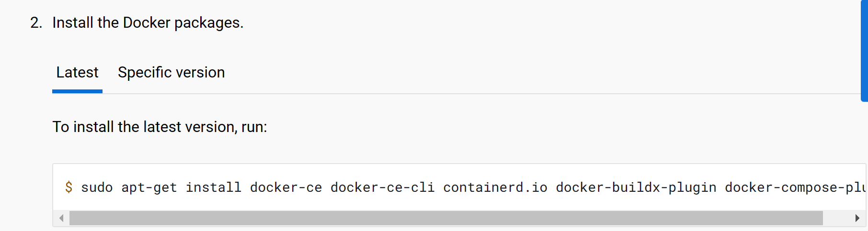Image resolution: width=868 pixels, height=231 pixels.
Task: Click the dollar sign prompt in code block
Action: pos(69,187)
